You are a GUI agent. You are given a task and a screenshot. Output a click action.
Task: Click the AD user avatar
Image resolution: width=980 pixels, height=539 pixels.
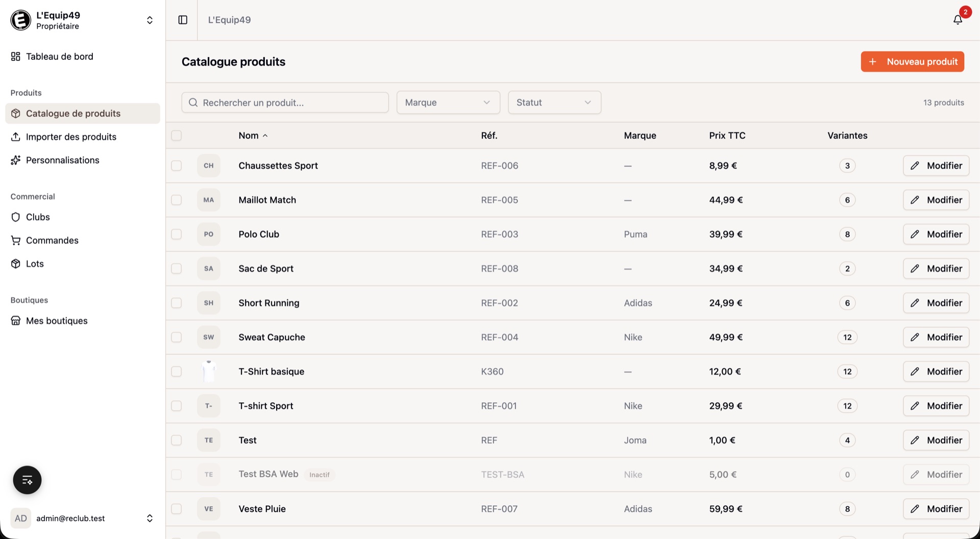[21, 518]
